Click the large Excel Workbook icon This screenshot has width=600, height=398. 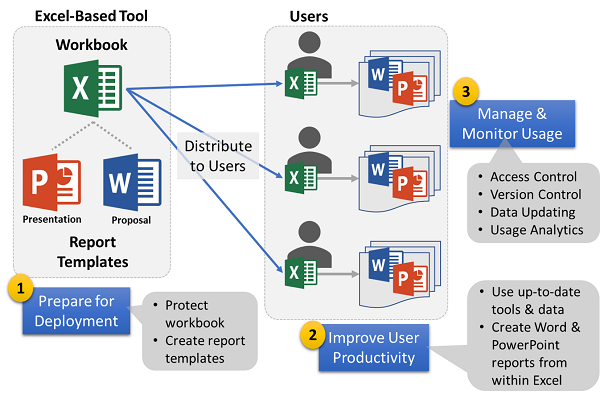click(93, 88)
